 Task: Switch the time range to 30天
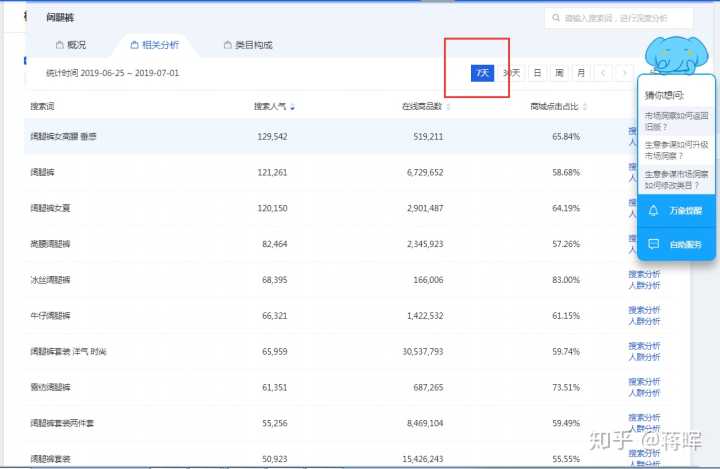[x=511, y=73]
